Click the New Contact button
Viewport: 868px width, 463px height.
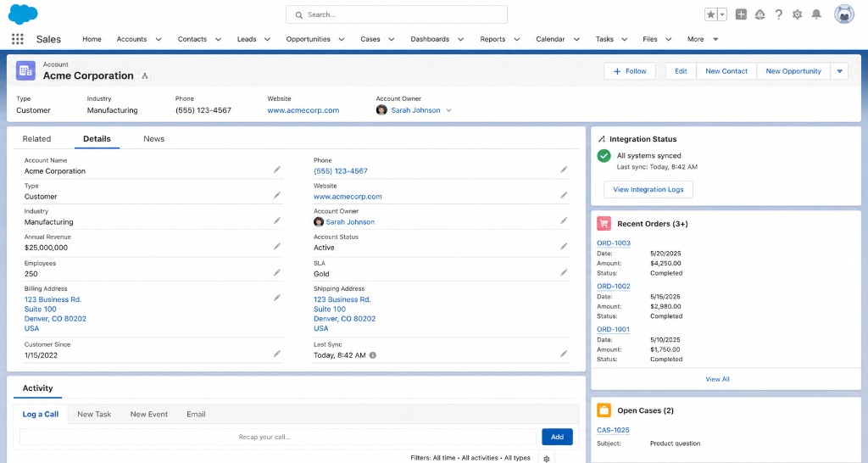(726, 71)
